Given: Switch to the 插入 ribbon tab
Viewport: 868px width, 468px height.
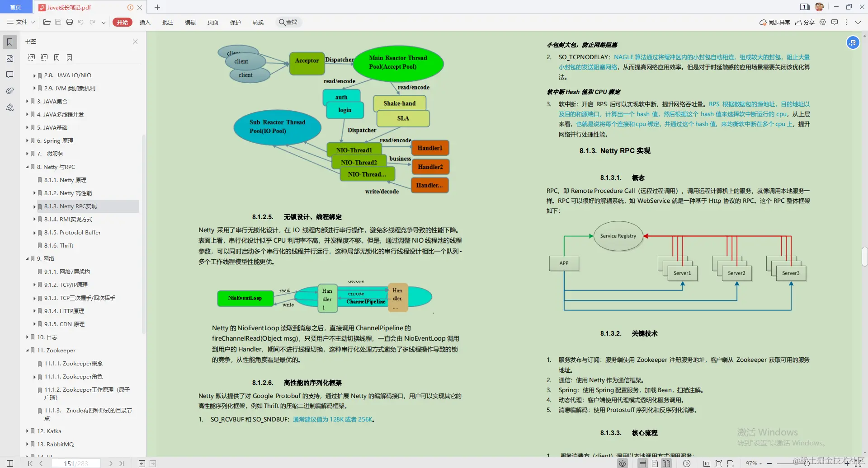Looking at the screenshot, I should point(145,22).
